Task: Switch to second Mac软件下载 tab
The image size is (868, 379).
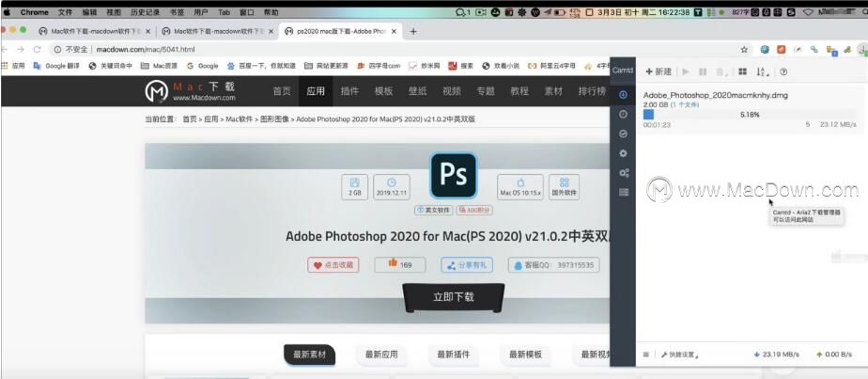Action: pyautogui.click(x=218, y=32)
